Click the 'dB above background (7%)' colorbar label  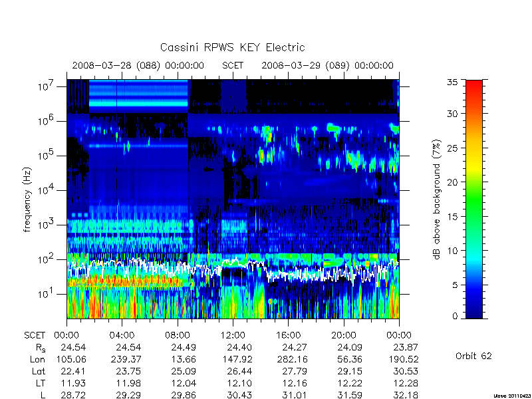[x=438, y=199]
